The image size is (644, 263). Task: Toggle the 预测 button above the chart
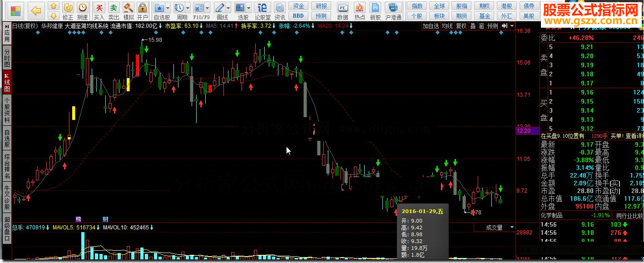[492, 26]
